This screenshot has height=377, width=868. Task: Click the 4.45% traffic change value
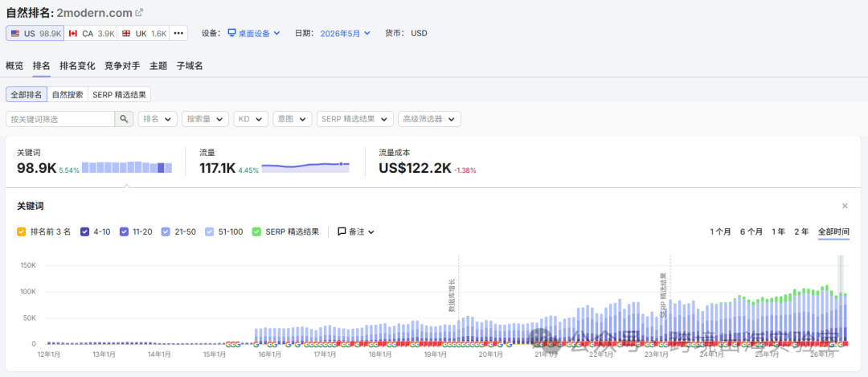(x=248, y=170)
